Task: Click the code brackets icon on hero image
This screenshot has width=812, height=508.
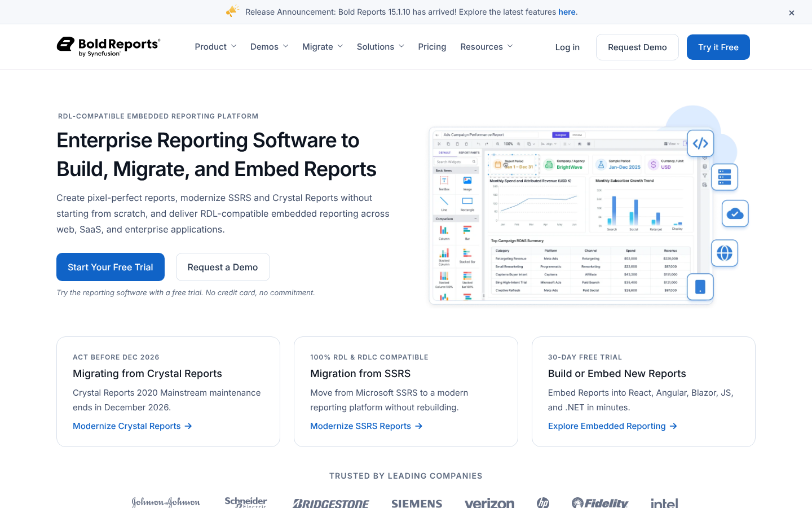Action: (700, 143)
